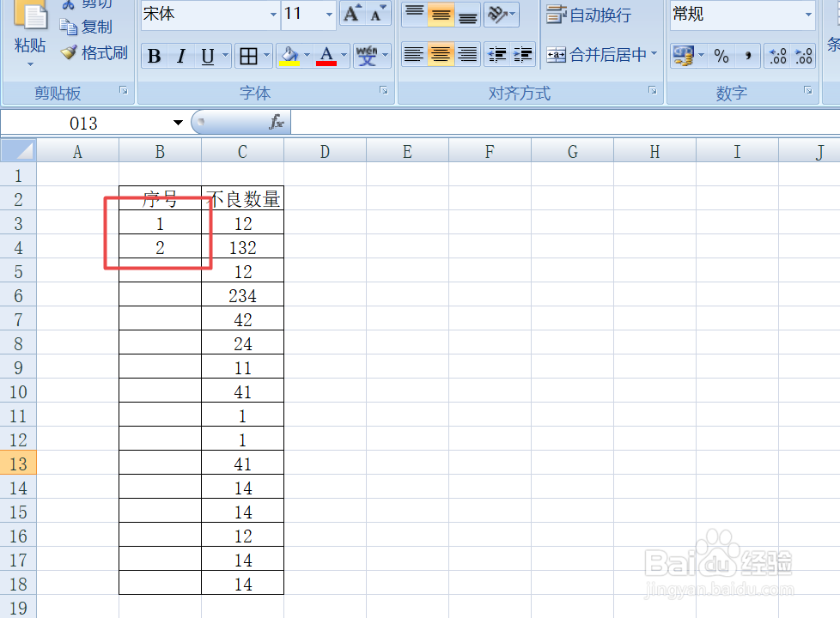Toggle middle vertical alignment

pyautogui.click(x=440, y=15)
